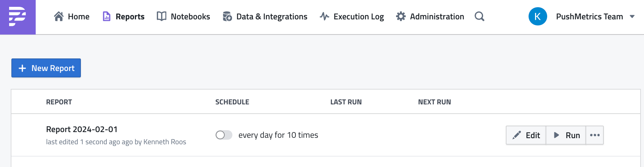Click the Execution Log pulse icon
The image size is (644, 167).
[324, 16]
